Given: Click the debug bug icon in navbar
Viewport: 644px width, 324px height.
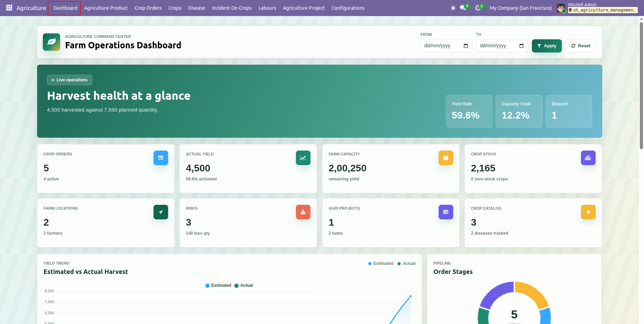Looking at the screenshot, I should click(x=453, y=8).
